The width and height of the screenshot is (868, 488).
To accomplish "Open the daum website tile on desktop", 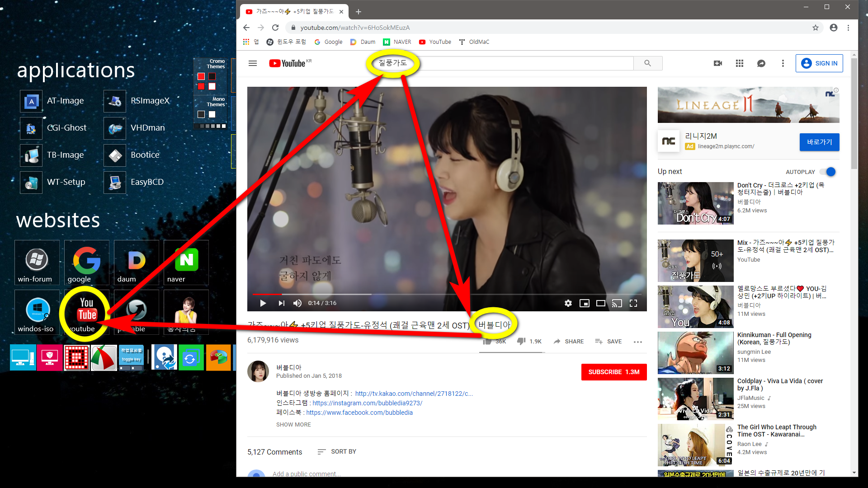I will [136, 263].
